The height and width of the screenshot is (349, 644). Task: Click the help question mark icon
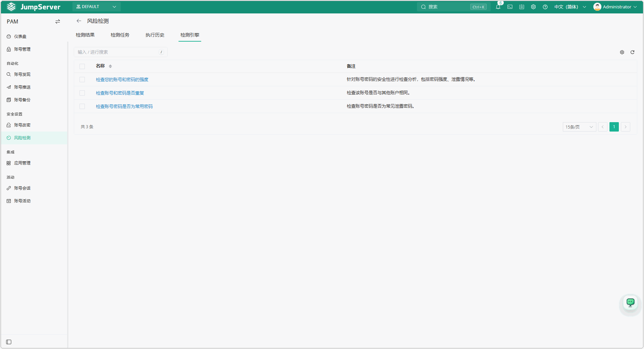[545, 7]
